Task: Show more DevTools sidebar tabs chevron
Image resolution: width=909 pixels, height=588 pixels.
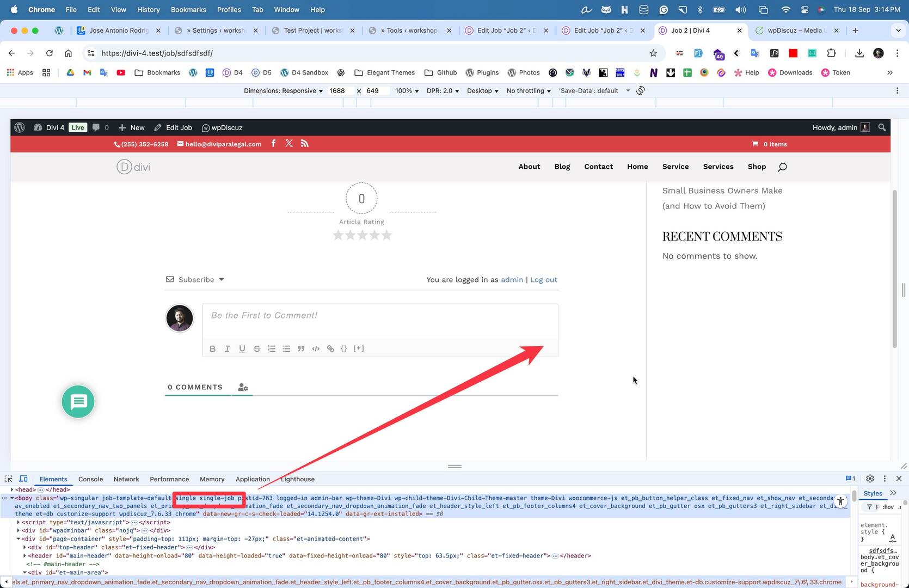Action: point(893,493)
